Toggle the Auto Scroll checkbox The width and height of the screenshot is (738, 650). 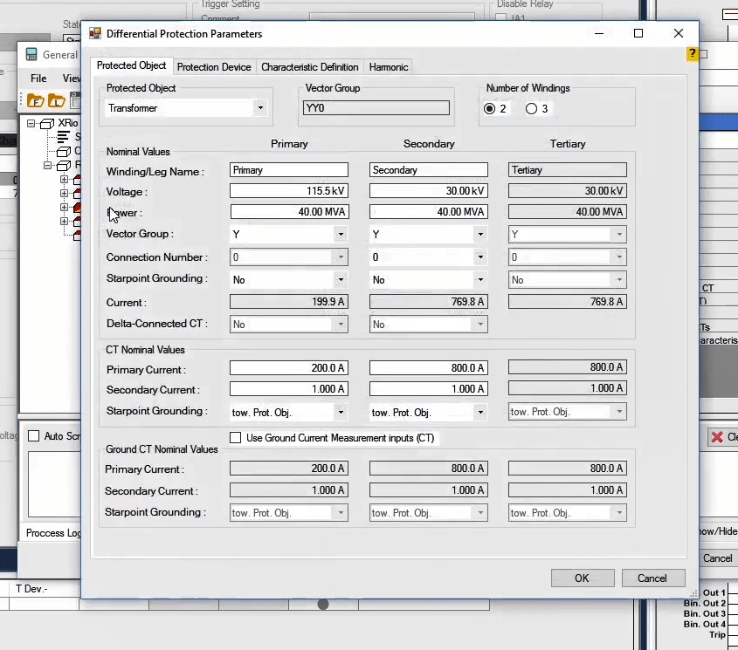[x=34, y=436]
